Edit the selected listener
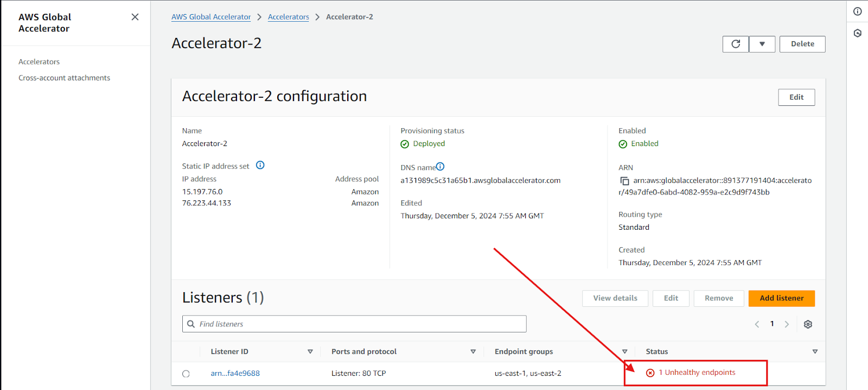Image resolution: width=868 pixels, height=390 pixels. pyautogui.click(x=671, y=298)
